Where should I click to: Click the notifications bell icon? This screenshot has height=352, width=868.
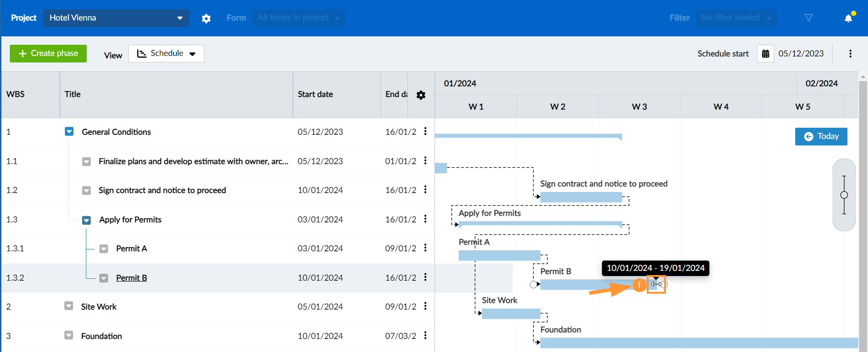pos(848,18)
